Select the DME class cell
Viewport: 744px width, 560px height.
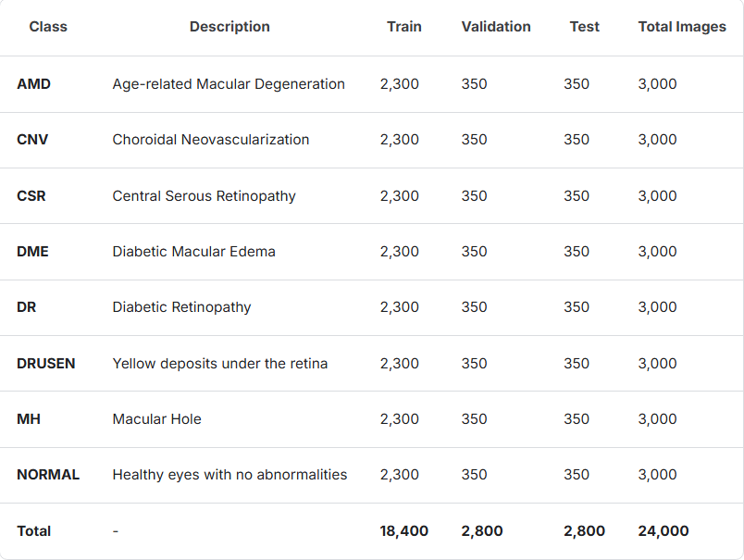tap(32, 252)
